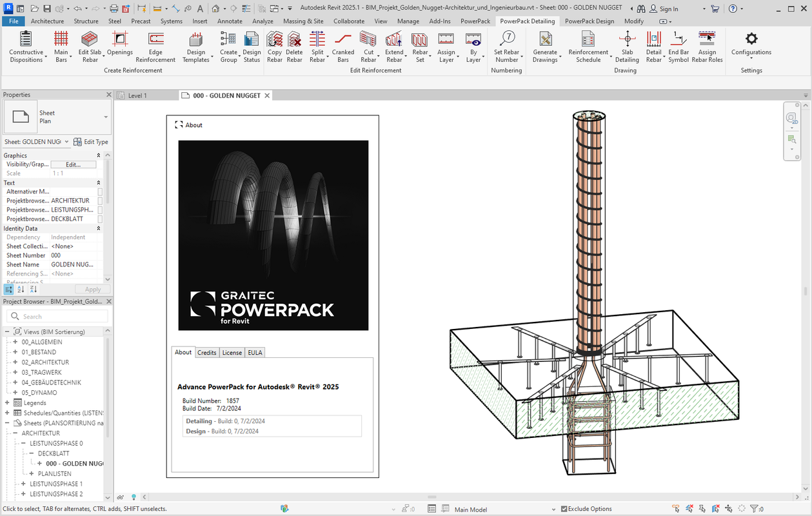Image resolution: width=812 pixels, height=516 pixels.
Task: Choose the Edge Reinforcement tool
Action: tap(155, 46)
